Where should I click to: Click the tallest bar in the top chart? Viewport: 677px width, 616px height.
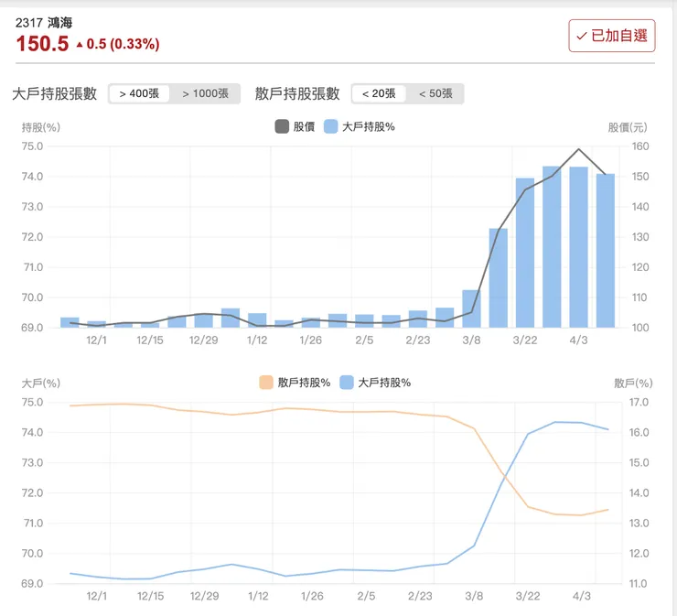[x=552, y=246]
